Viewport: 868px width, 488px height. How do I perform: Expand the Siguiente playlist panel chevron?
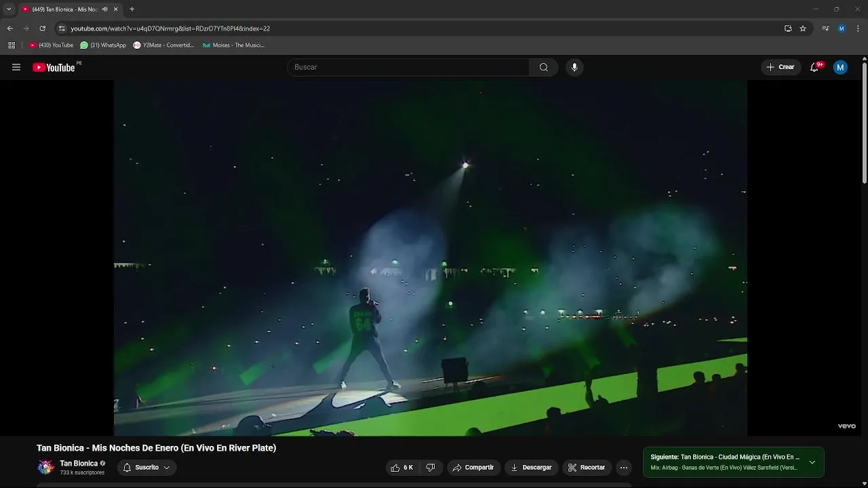pos(812,462)
